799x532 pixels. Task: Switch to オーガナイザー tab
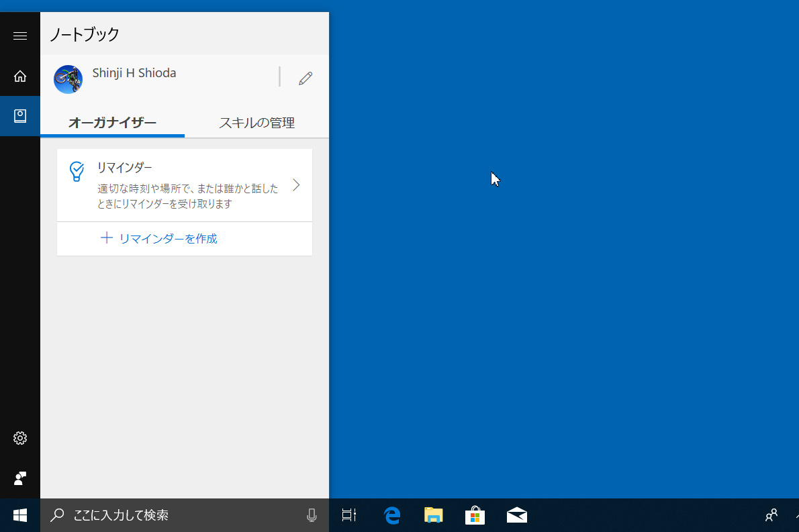click(112, 123)
